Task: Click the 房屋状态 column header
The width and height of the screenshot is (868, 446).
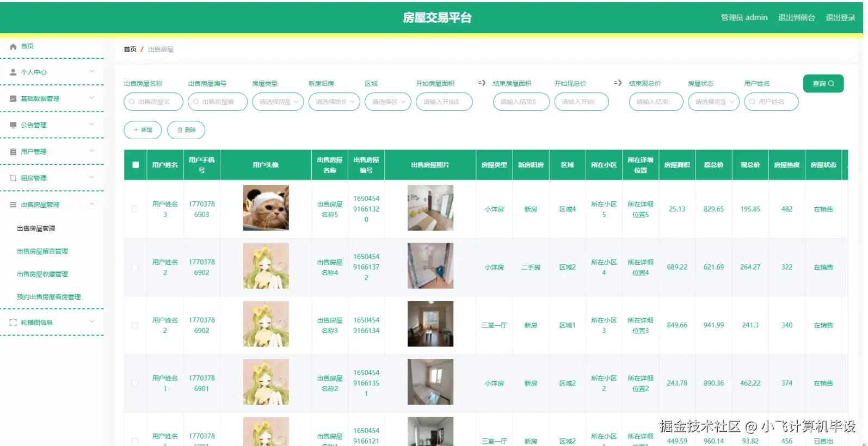Action: [823, 165]
